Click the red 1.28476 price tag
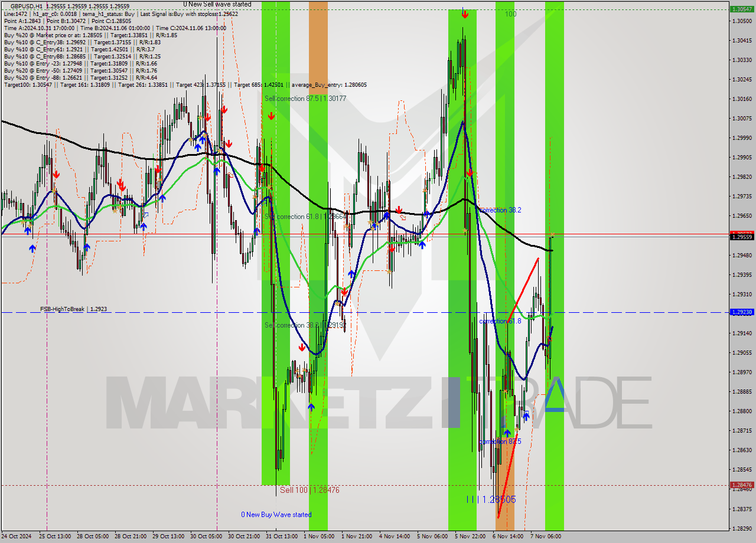The image size is (756, 543). click(x=741, y=485)
